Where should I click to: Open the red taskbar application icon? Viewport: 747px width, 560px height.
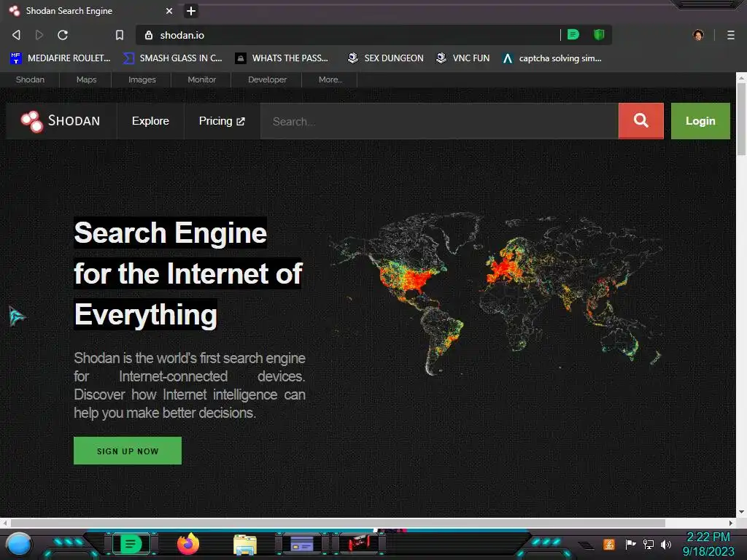[359, 543]
